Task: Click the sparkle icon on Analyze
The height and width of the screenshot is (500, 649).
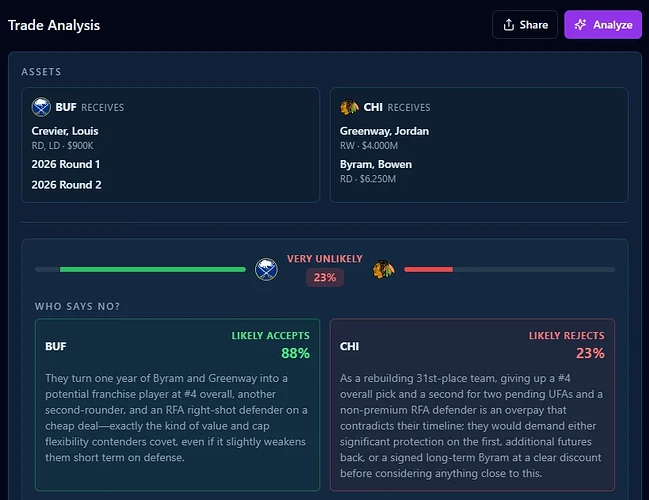Action: coord(581,25)
